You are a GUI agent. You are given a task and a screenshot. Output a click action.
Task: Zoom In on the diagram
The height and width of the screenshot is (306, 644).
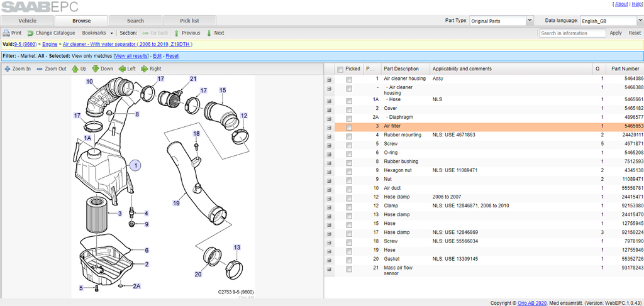click(x=17, y=69)
